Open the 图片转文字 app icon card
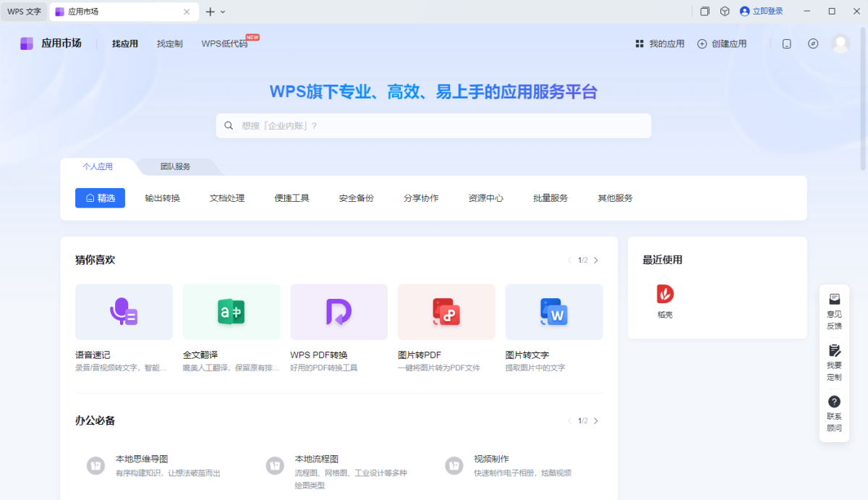 (553, 312)
